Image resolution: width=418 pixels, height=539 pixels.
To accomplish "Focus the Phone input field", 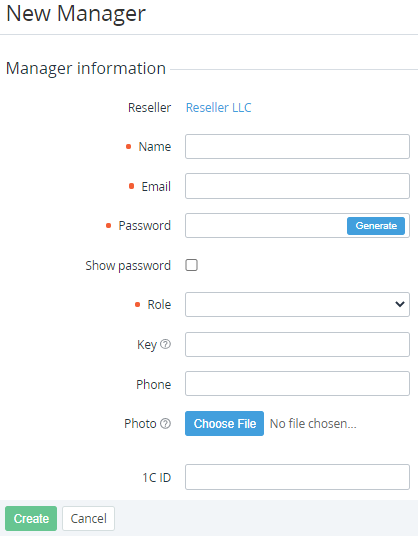I will click(297, 384).
